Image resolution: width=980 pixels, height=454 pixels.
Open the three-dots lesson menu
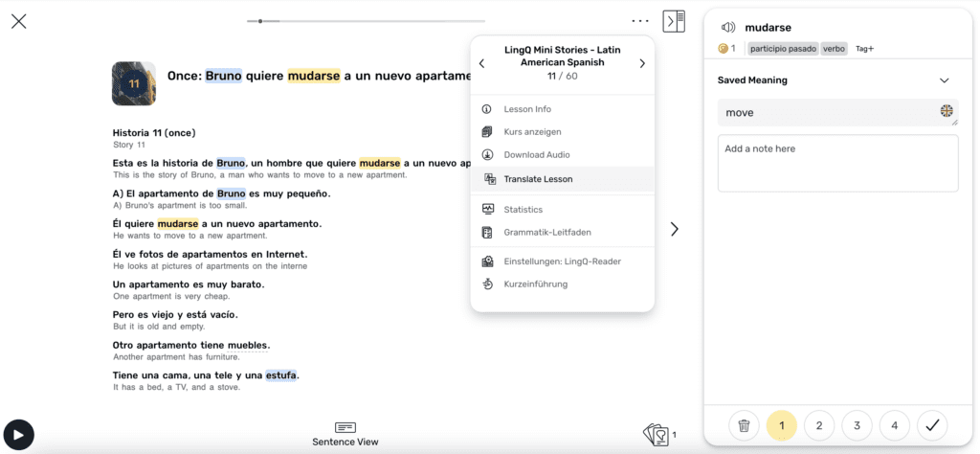tap(640, 20)
